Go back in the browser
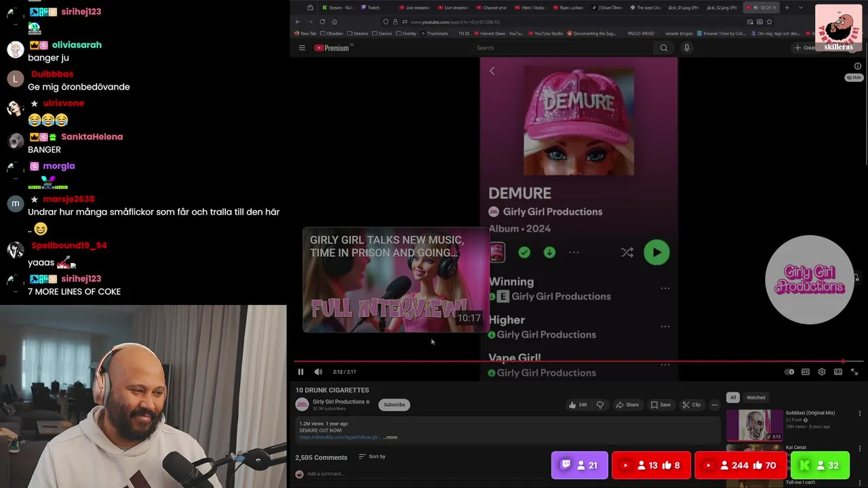This screenshot has width=868, height=488. pos(298,22)
